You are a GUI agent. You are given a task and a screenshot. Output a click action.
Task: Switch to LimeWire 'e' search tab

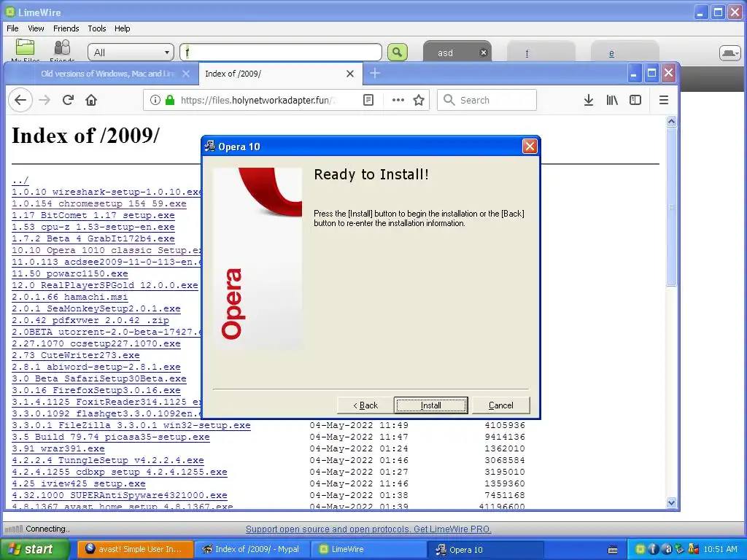[x=611, y=53]
